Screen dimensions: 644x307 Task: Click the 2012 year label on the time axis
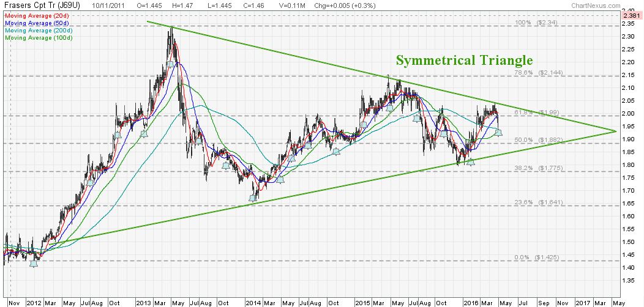click(x=33, y=303)
